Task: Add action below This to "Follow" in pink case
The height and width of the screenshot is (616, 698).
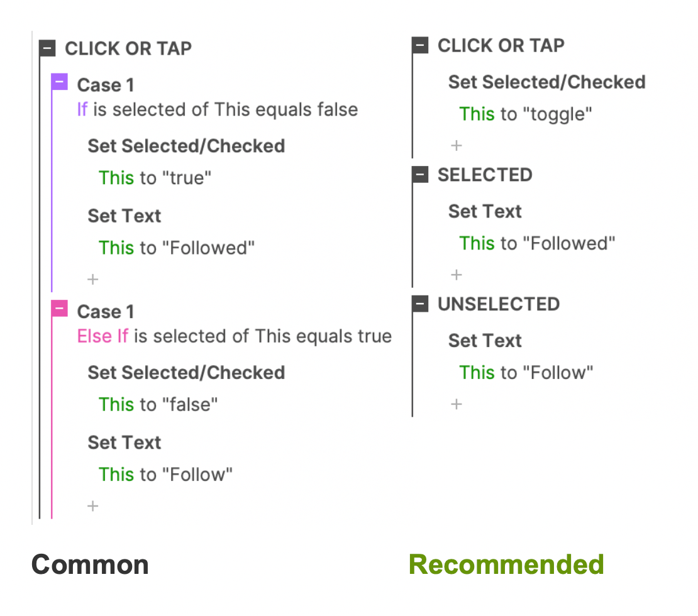Action: (x=92, y=506)
